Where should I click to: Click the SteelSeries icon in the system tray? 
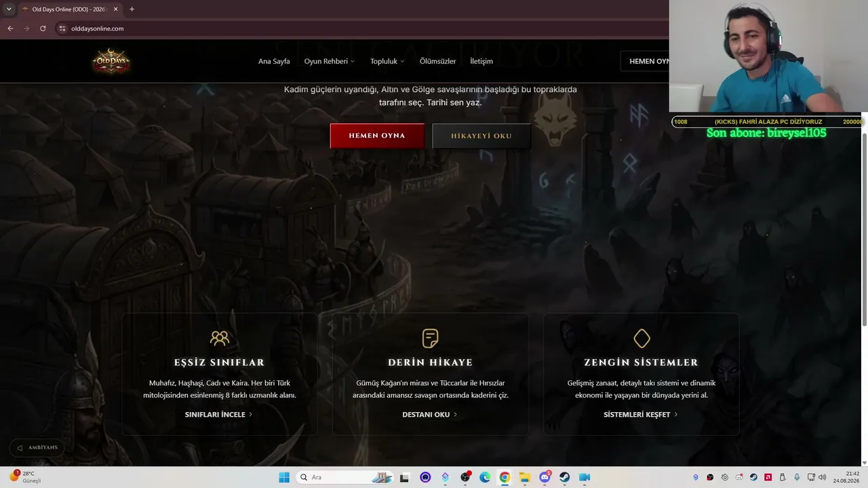click(x=724, y=477)
